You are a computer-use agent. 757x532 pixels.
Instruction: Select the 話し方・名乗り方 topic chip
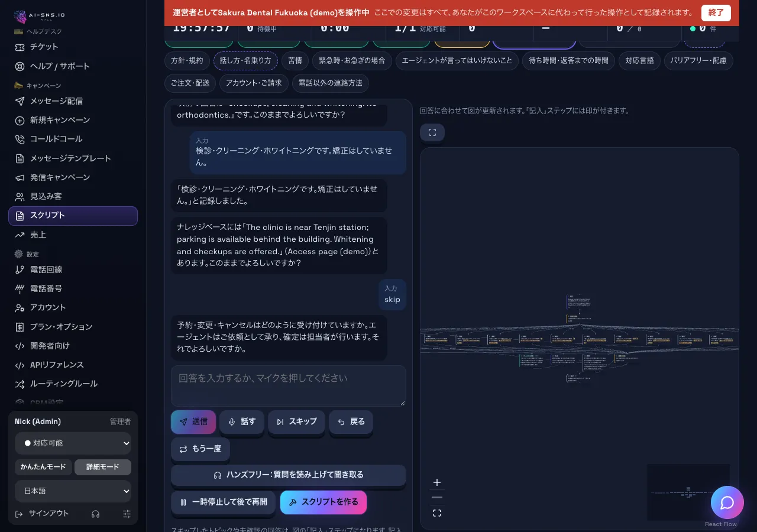pyautogui.click(x=245, y=60)
